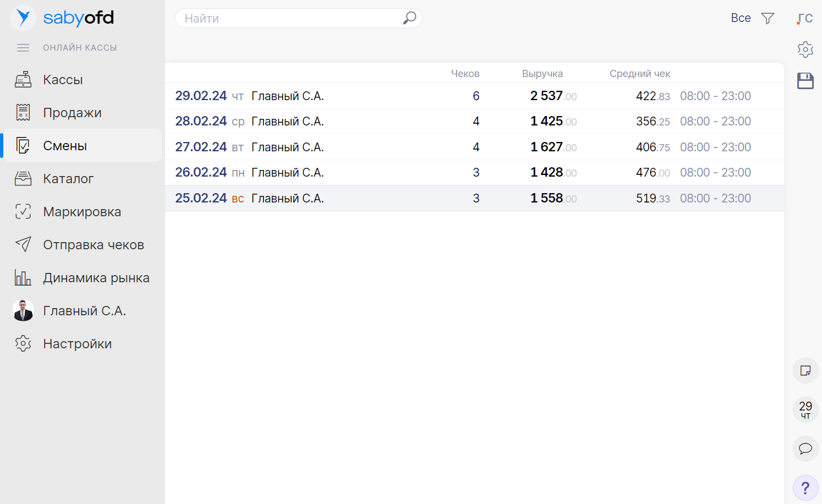The width and height of the screenshot is (822, 504).
Task: Click the ГС account icon
Action: [805, 18]
